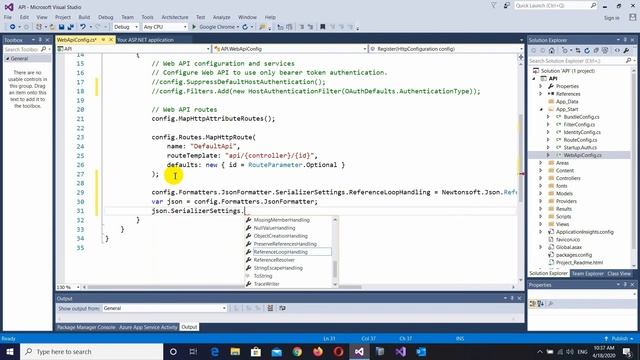Click Collapse All icon in Solution Explorer
Screen dimensions: 640x360
tap(596, 51)
